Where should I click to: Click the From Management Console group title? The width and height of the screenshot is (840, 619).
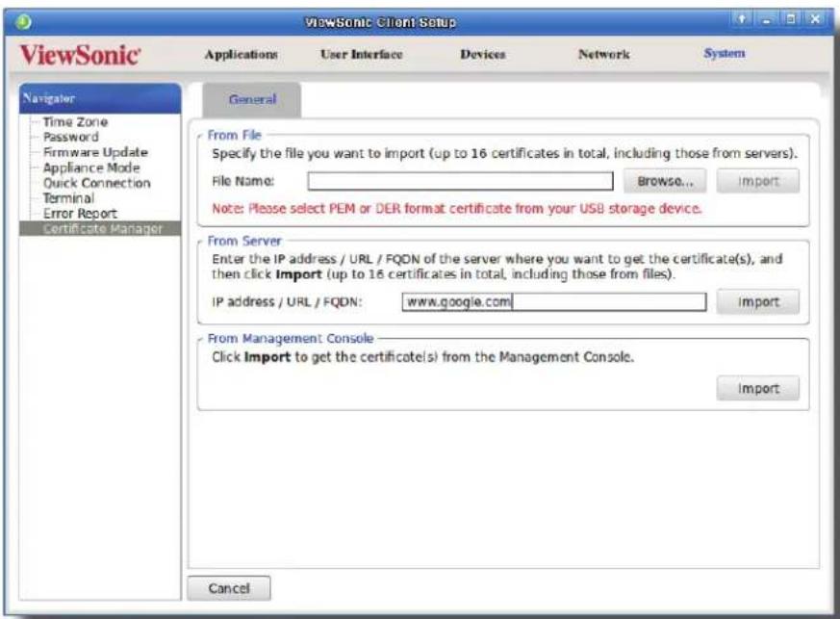pyautogui.click(x=291, y=338)
